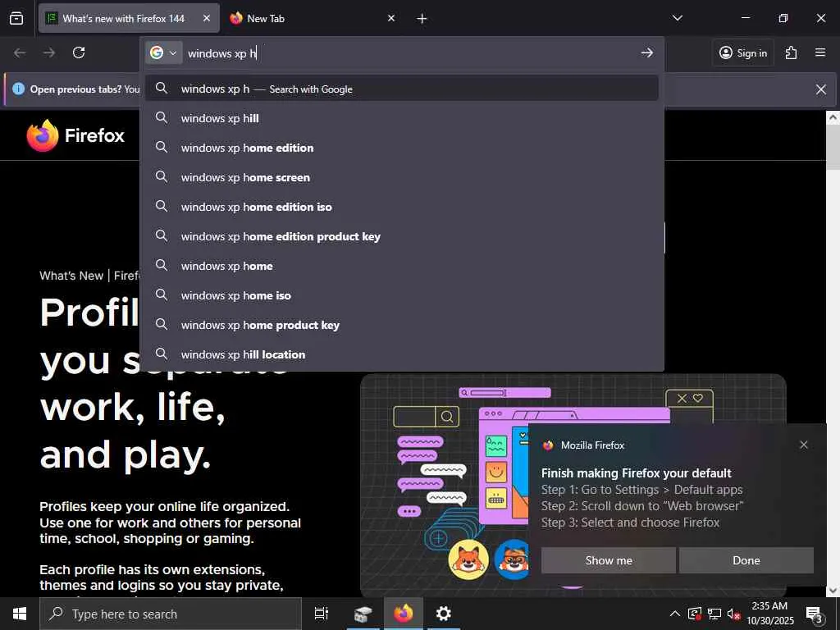Viewport: 840px width, 630px height.
Task: Click in the address bar text field
Action: (410, 53)
